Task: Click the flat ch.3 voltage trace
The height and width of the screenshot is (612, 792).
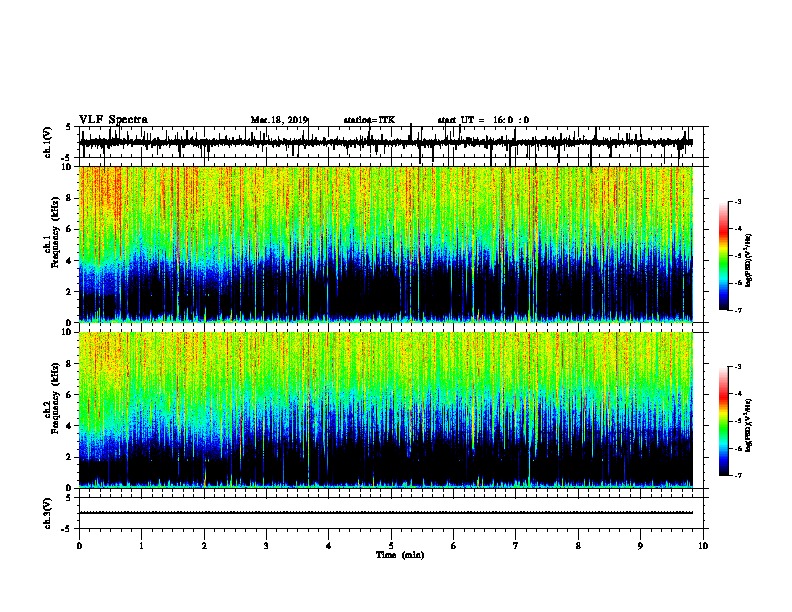Action: coord(386,513)
